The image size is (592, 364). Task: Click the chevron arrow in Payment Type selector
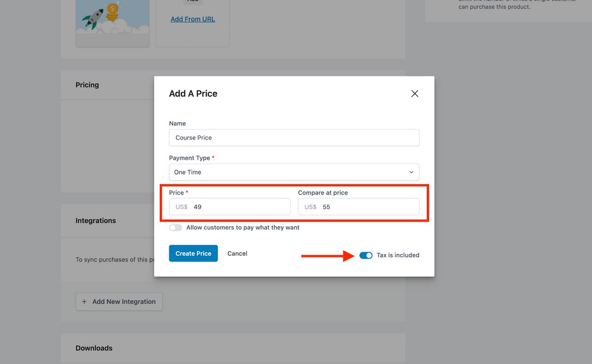point(411,172)
